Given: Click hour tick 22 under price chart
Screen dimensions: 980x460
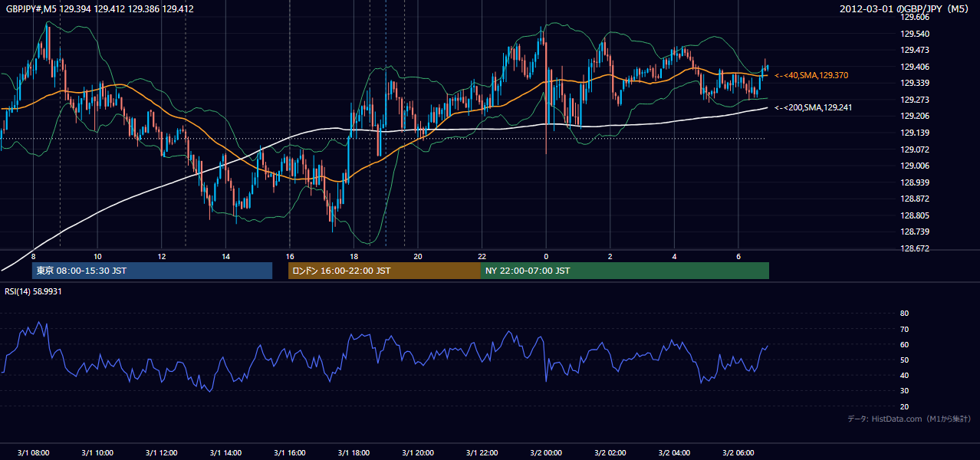Looking at the screenshot, I should (x=482, y=256).
